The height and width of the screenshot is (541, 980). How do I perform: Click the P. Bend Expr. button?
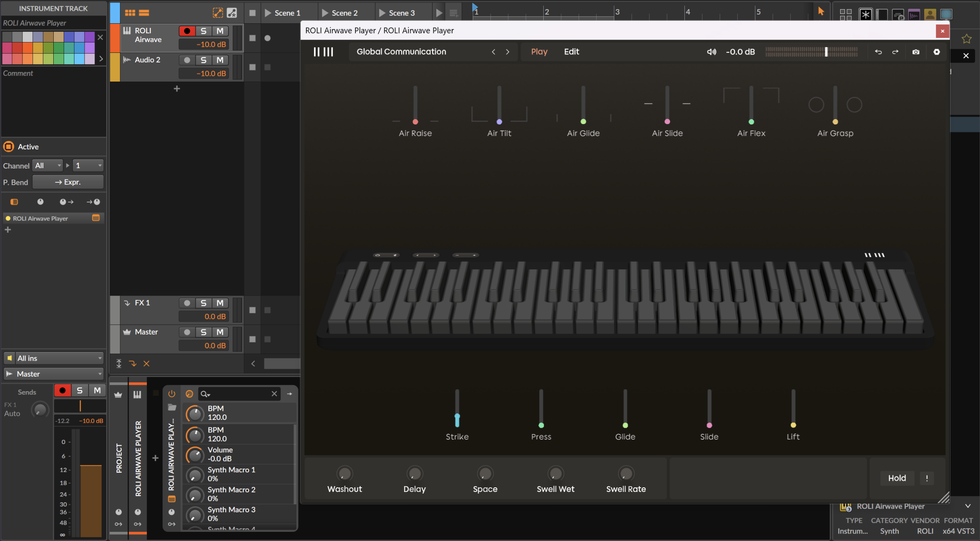[68, 182]
